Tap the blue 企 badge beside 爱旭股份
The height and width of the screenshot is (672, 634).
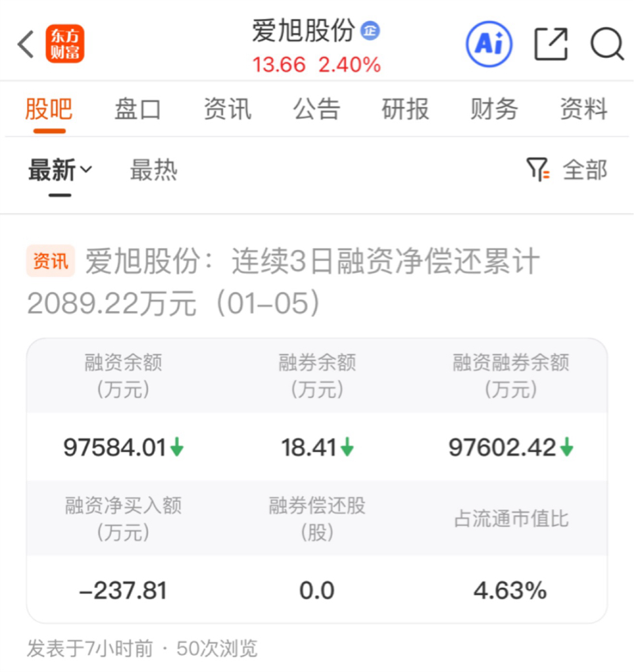tap(370, 31)
